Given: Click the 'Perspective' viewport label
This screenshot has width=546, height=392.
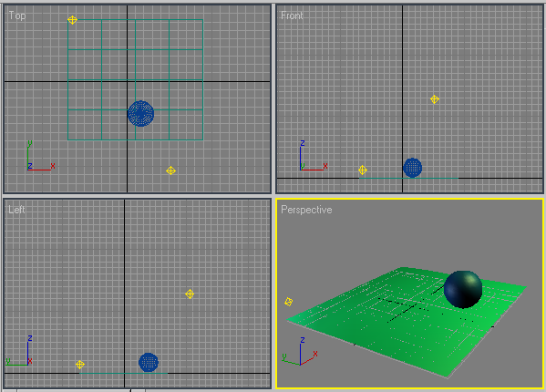Looking at the screenshot, I should (x=306, y=210).
